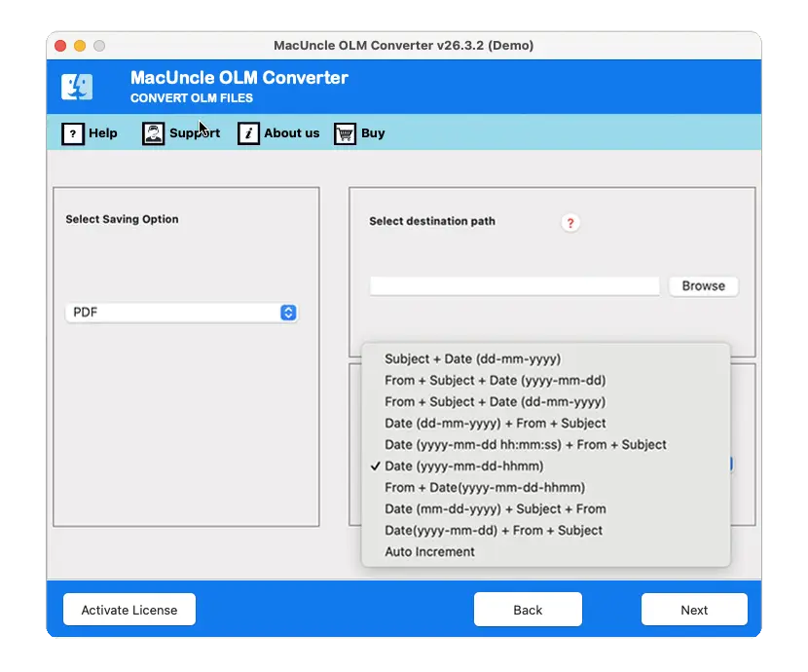Open the Buy toolbar label
The image size is (808, 672).
[x=373, y=133]
